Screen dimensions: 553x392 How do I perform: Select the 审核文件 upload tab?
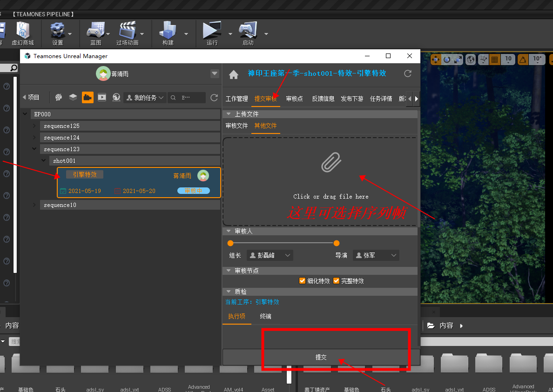[236, 126]
